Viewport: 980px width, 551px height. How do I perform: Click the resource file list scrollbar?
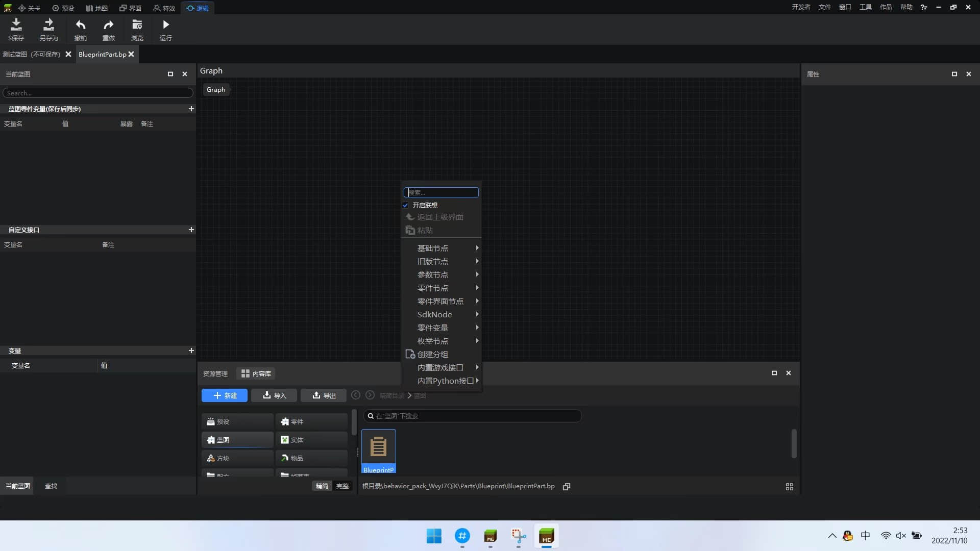coord(794,443)
